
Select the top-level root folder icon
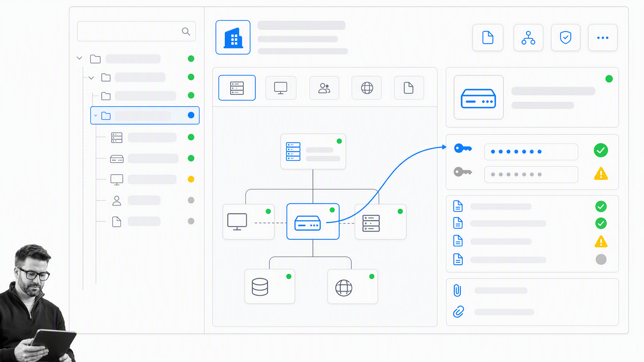coord(95,59)
